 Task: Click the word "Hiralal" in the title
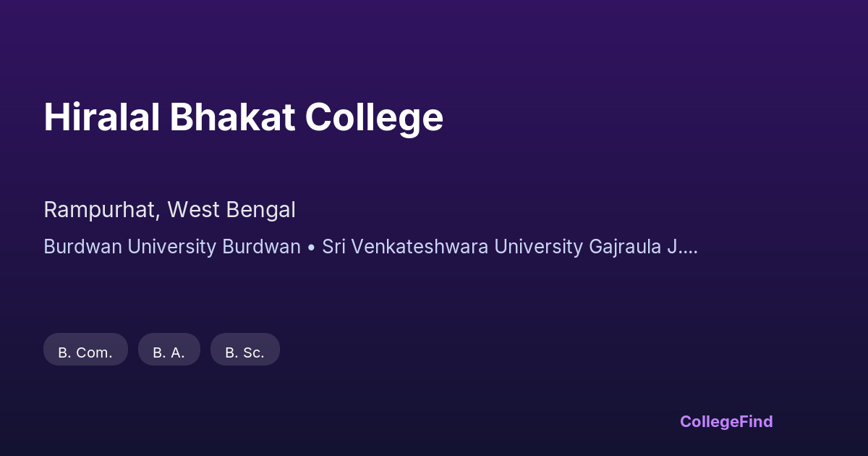(101, 117)
